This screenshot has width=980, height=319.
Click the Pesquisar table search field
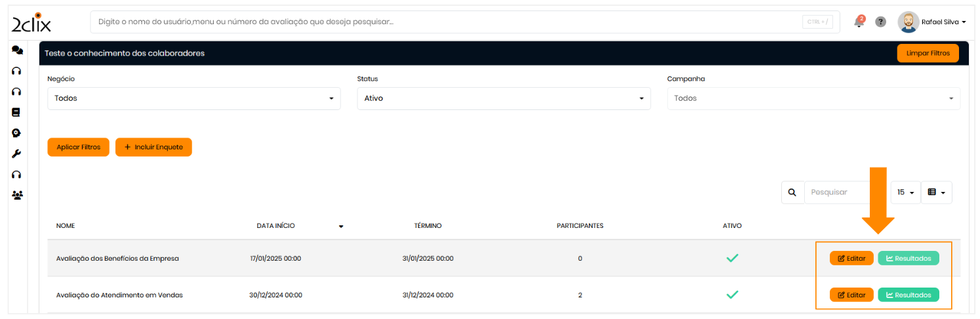tap(845, 193)
